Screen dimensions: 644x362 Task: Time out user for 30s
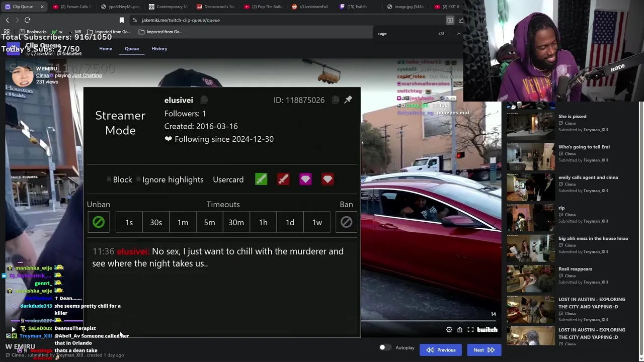click(156, 223)
